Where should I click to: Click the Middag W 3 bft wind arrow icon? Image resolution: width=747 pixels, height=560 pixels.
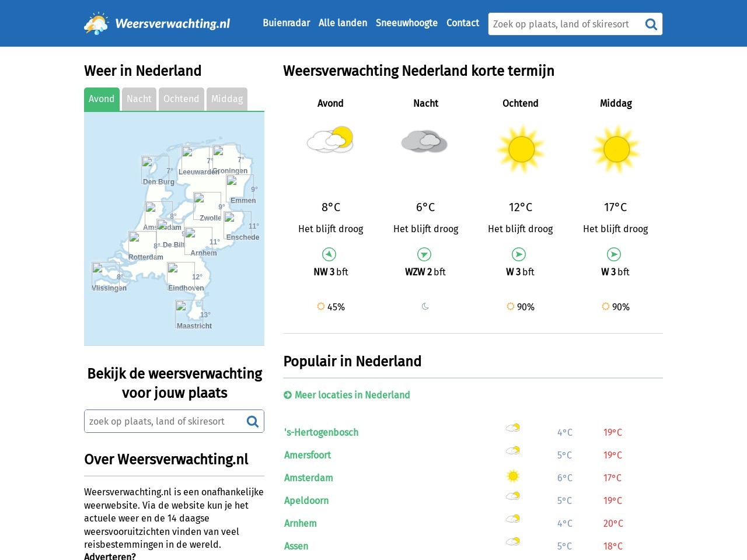tap(614, 254)
